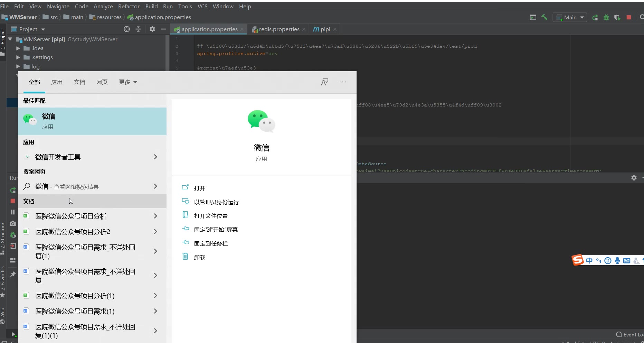
Task: Open the Event Log in status bar
Action: [630, 334]
